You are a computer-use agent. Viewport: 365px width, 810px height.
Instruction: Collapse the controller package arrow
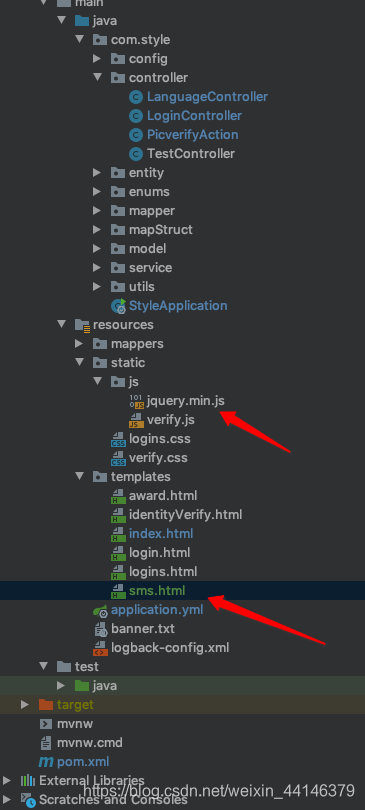(97, 77)
